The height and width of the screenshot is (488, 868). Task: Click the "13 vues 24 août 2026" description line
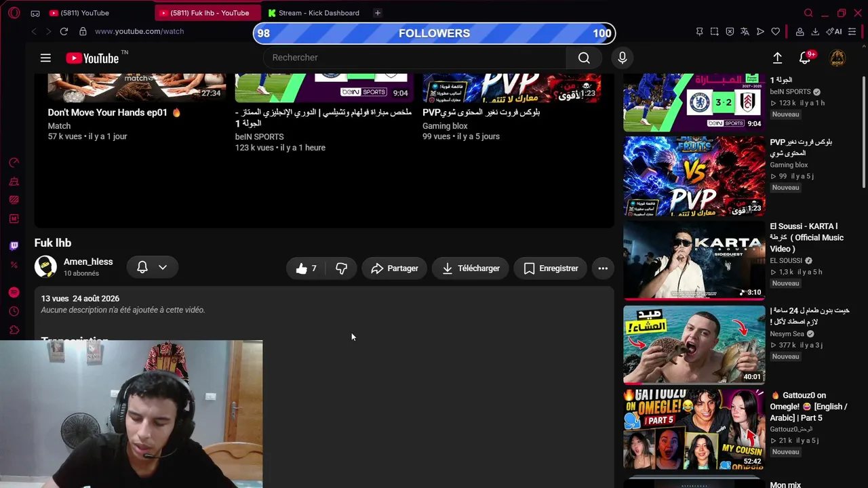pyautogui.click(x=80, y=298)
